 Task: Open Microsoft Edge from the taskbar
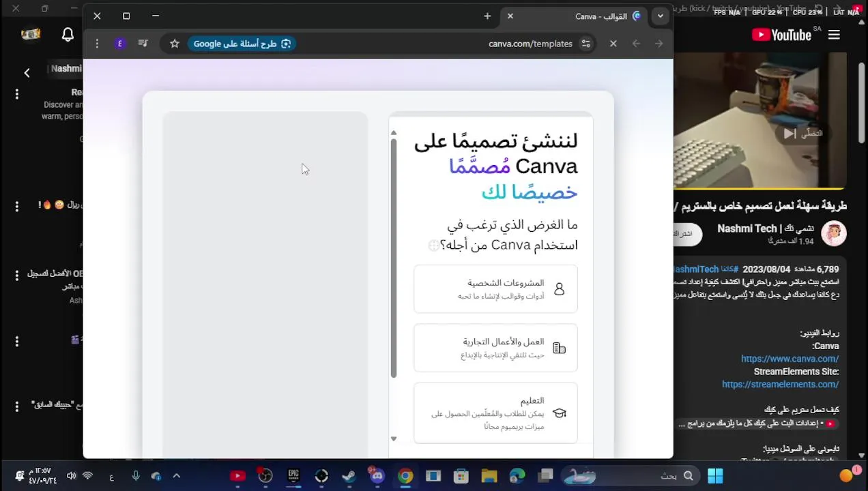pyautogui.click(x=517, y=476)
